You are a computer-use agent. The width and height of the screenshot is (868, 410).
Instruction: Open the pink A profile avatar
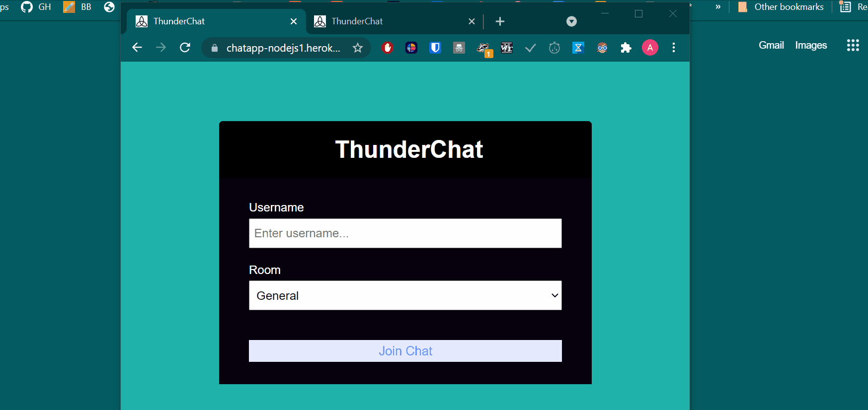coord(650,48)
